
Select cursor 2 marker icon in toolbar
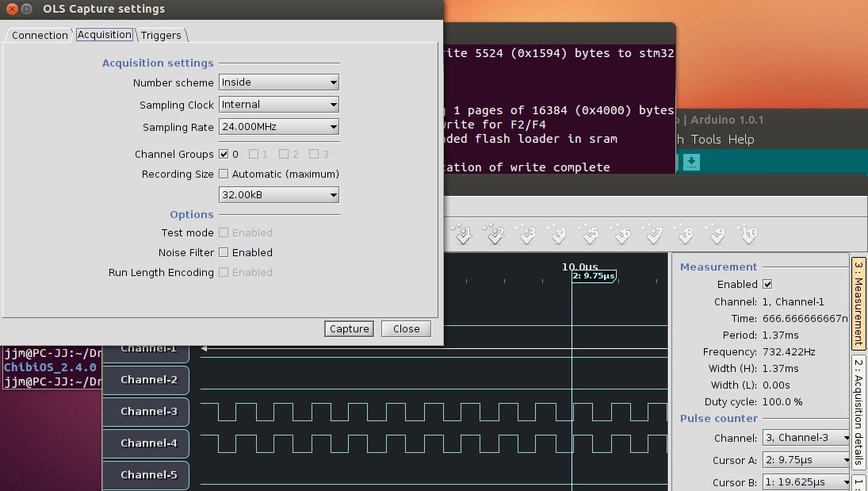pyautogui.click(x=495, y=235)
